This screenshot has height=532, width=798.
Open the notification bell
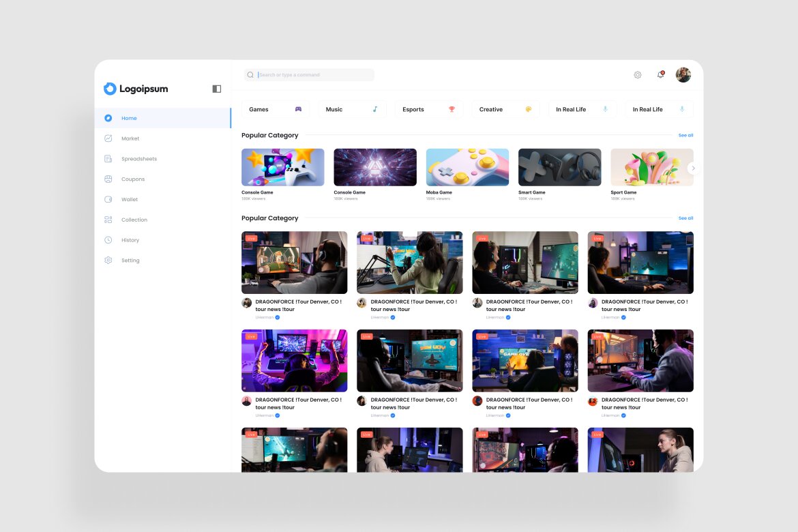(x=660, y=74)
